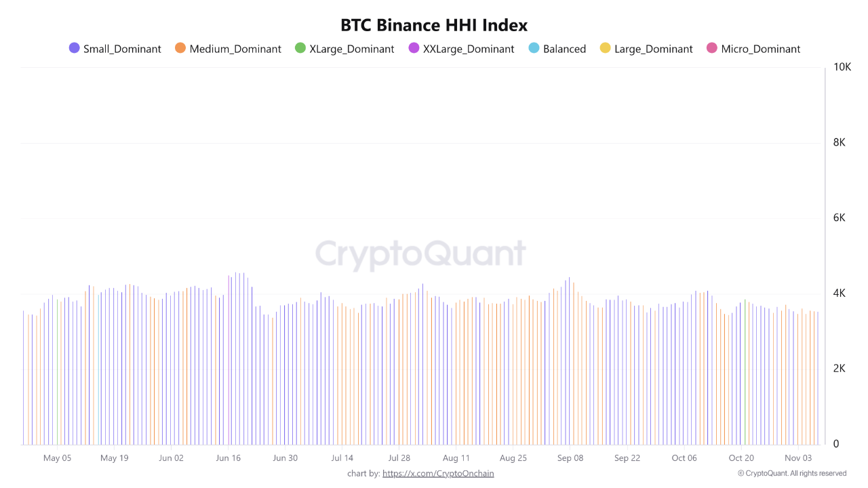The width and height of the screenshot is (868, 488).
Task: Click the BTC Binance HHI Index title
Action: [434, 26]
